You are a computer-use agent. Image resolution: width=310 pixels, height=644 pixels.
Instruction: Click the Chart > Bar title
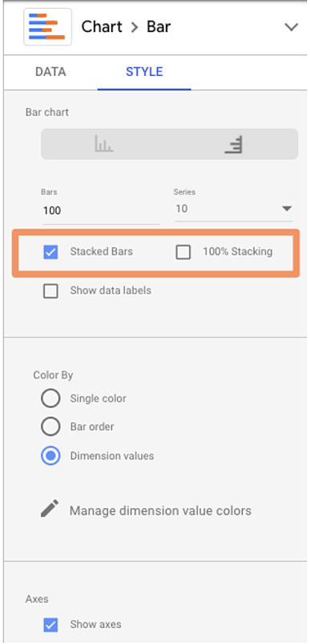(x=126, y=27)
